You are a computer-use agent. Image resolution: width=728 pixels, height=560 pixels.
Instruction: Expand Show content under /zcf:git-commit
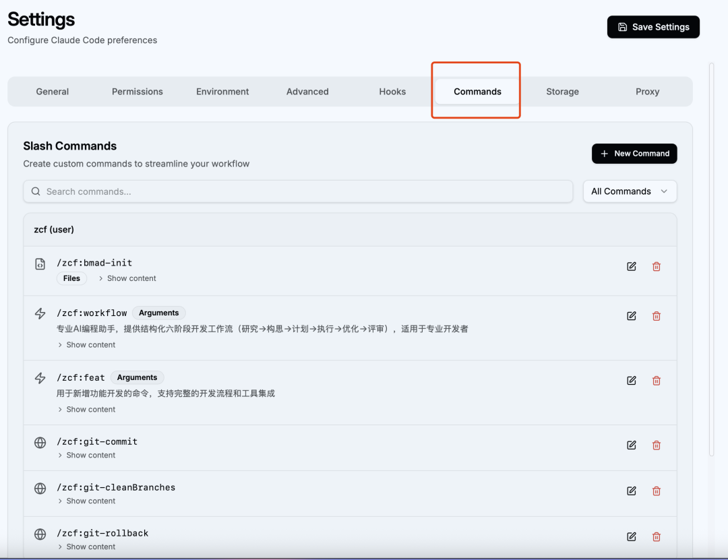click(86, 455)
